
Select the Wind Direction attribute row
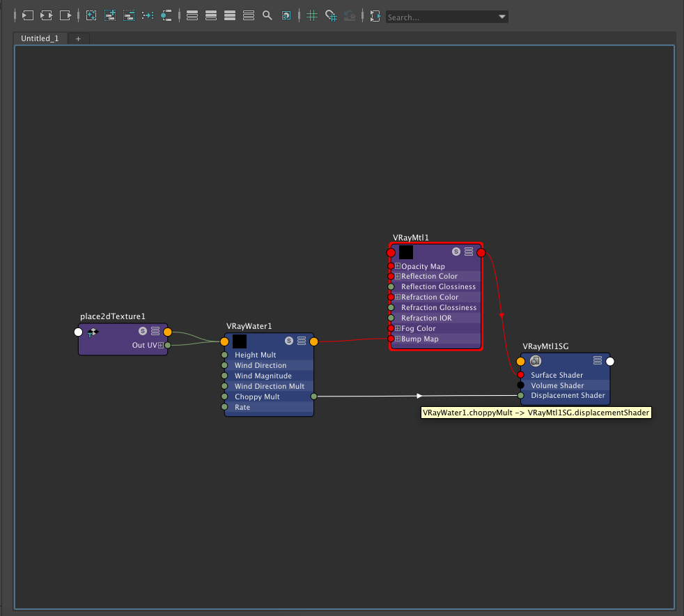pyautogui.click(x=269, y=365)
